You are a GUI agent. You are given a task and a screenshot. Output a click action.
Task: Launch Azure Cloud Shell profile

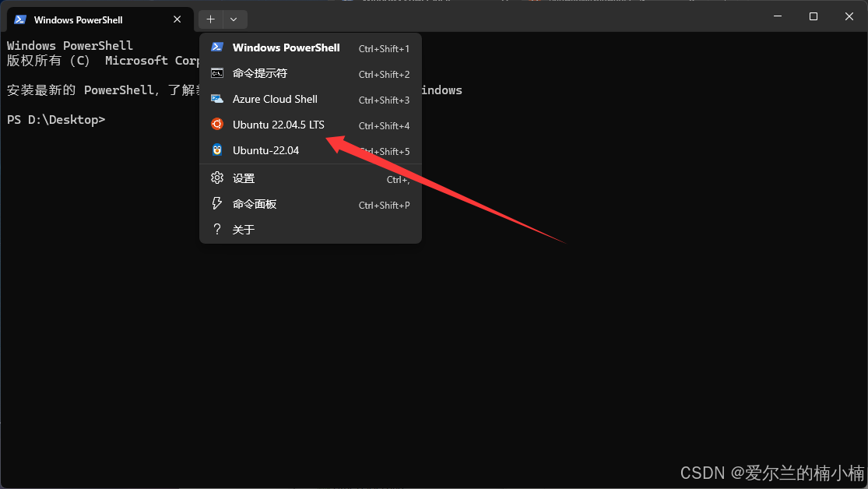pyautogui.click(x=311, y=99)
